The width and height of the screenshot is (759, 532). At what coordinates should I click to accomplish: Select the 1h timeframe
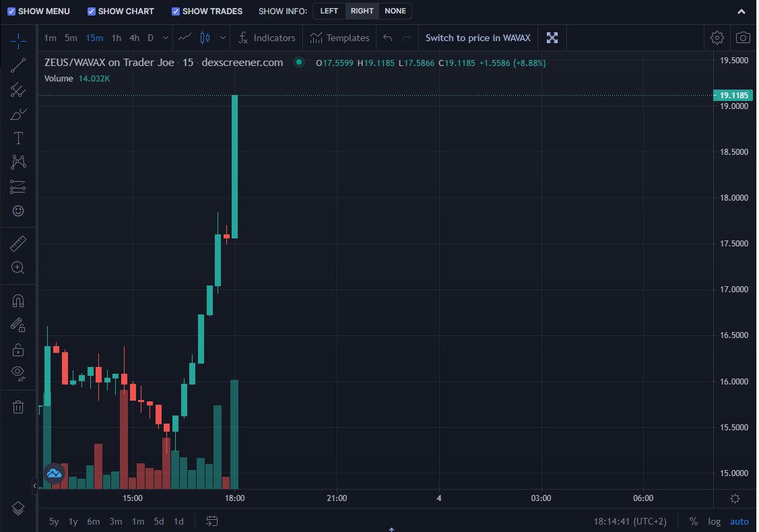pos(116,38)
